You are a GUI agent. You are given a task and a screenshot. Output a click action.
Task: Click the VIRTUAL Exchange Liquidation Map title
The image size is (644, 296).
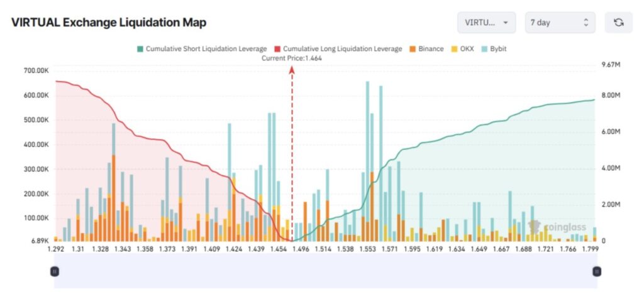[109, 23]
